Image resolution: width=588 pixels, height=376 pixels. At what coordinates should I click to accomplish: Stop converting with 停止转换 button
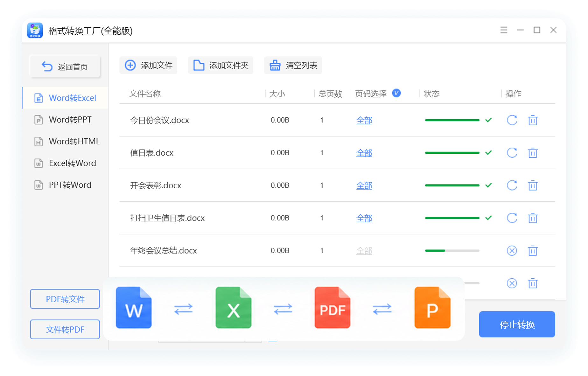(x=517, y=324)
